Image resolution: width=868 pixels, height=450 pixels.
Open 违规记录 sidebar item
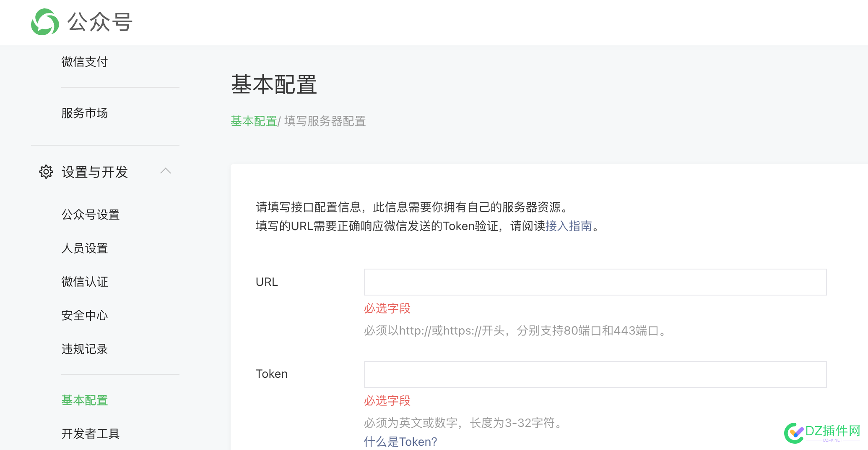tap(85, 349)
